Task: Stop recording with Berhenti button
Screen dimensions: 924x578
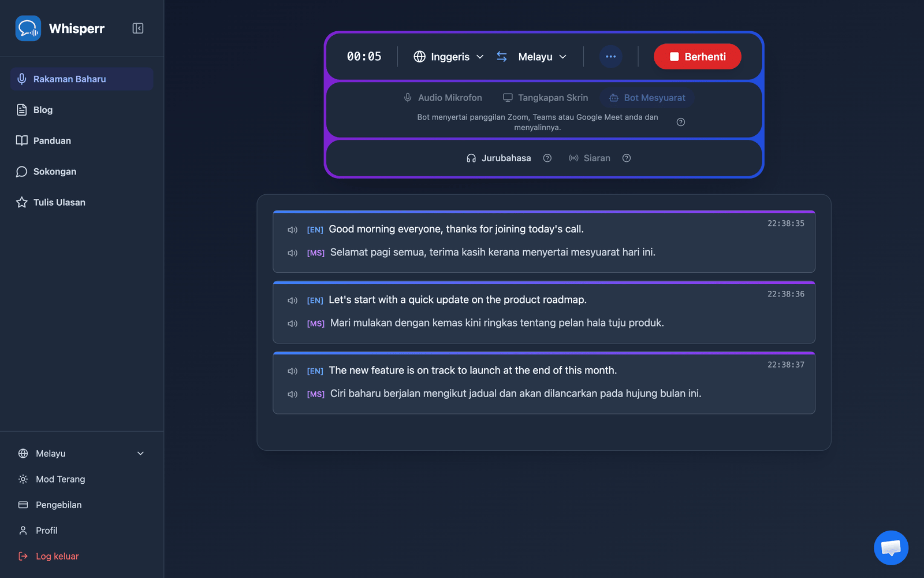Action: [x=698, y=57]
